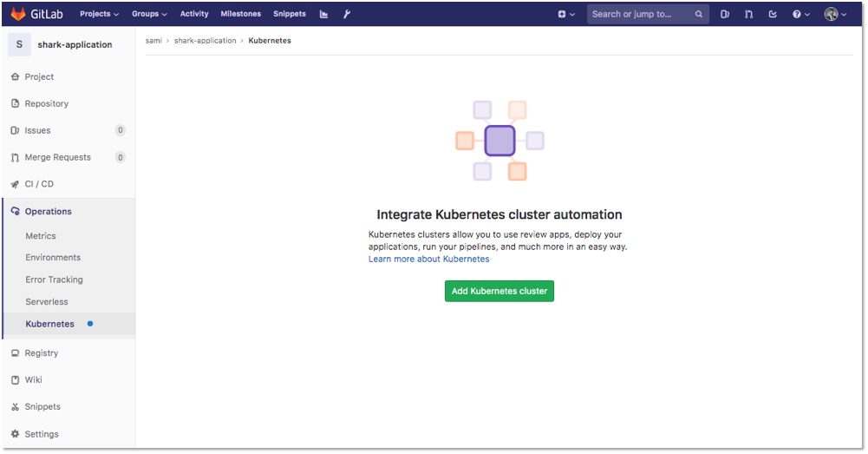Screen dimensions: 868x454
Task: Open Environments under Operations
Action: (53, 257)
